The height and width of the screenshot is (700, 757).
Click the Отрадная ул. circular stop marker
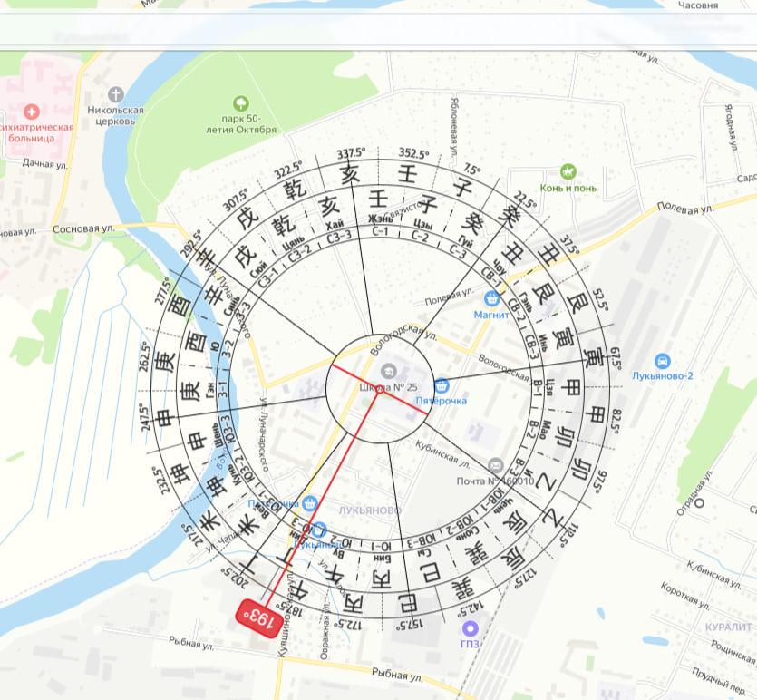click(x=699, y=502)
